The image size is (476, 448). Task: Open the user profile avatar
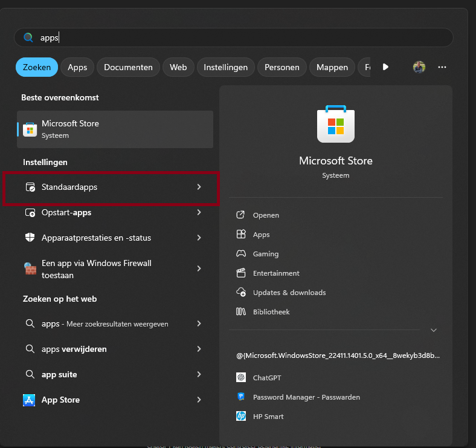[x=419, y=67]
